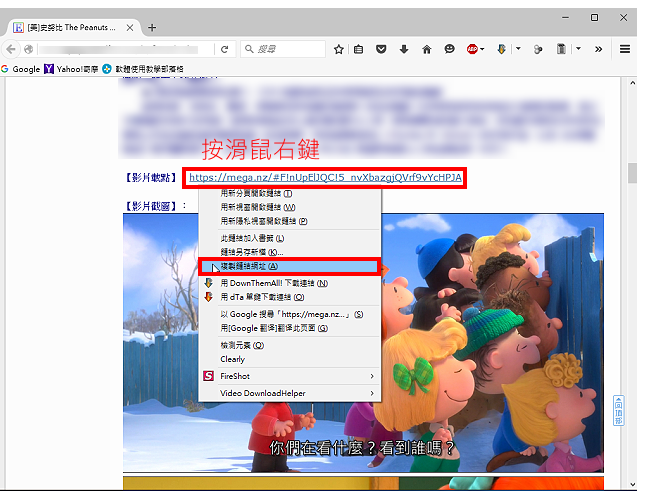Bookmark this page with the star icon
645x504 pixels.
339,49
